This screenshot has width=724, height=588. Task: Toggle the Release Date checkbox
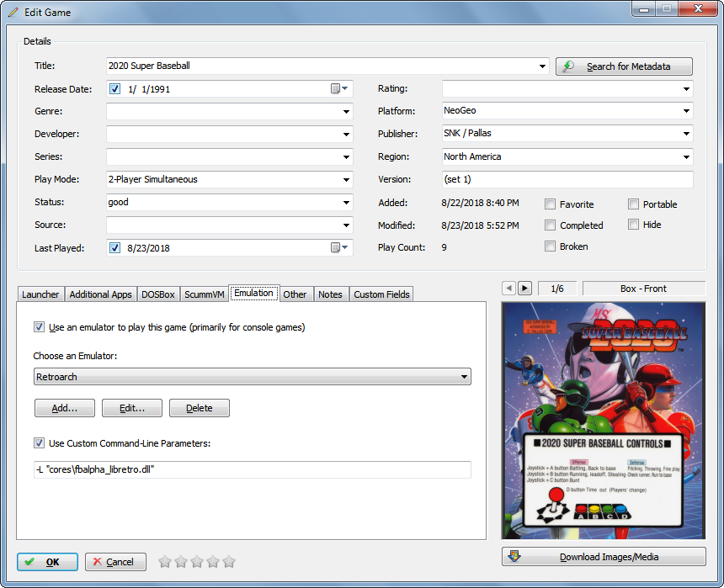(x=115, y=88)
